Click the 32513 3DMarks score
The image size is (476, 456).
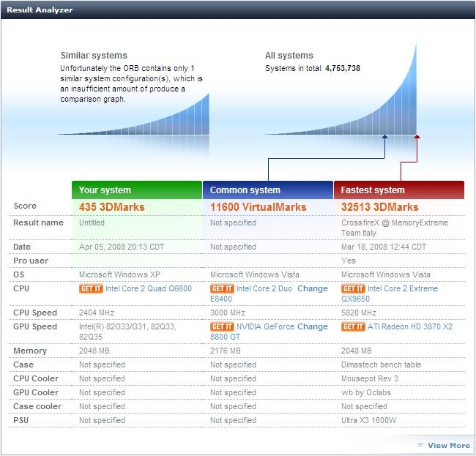[x=380, y=207]
